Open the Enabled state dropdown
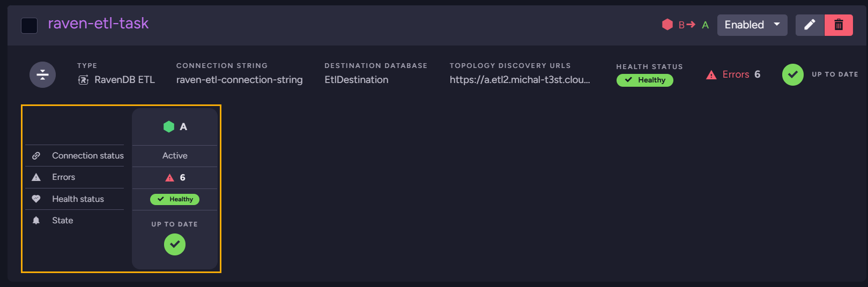The image size is (868, 287). click(752, 25)
